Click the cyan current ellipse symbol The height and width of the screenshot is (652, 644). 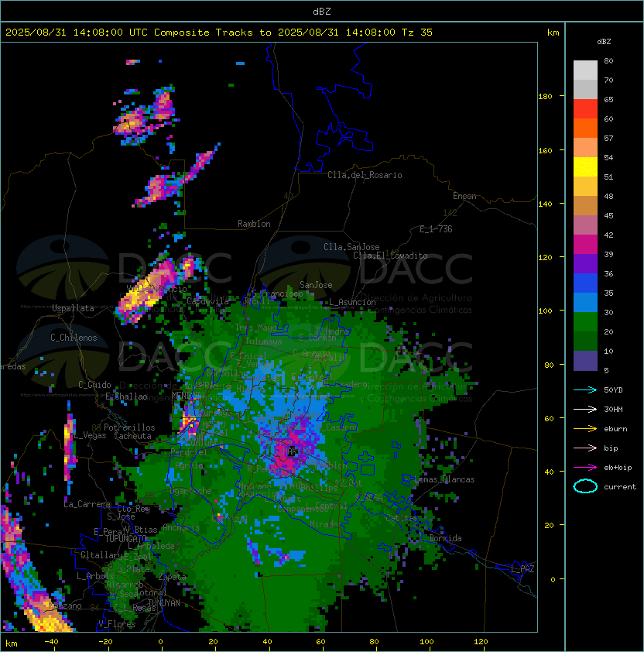pyautogui.click(x=585, y=486)
